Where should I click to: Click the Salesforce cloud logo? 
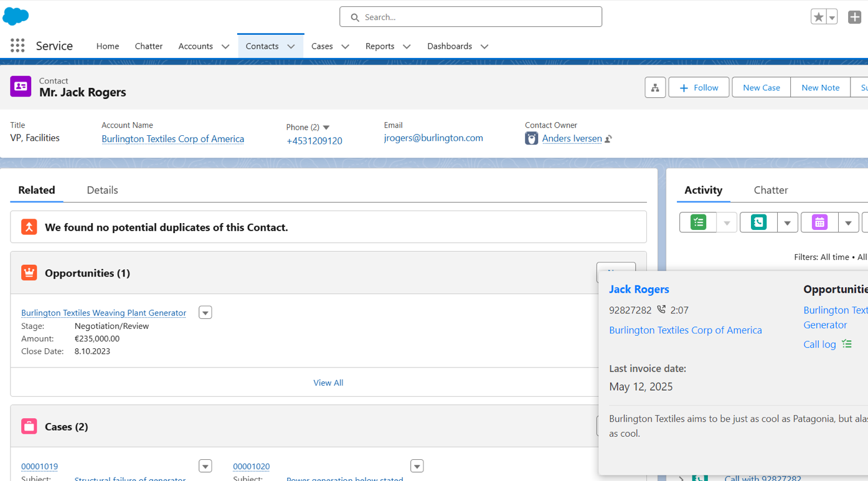pos(16,16)
